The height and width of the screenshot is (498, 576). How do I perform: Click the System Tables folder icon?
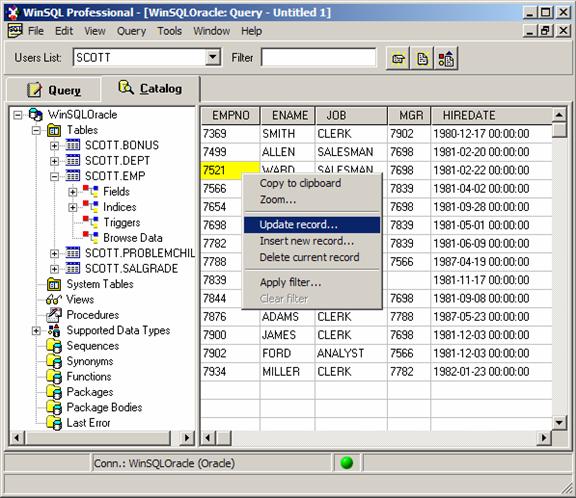(54, 284)
